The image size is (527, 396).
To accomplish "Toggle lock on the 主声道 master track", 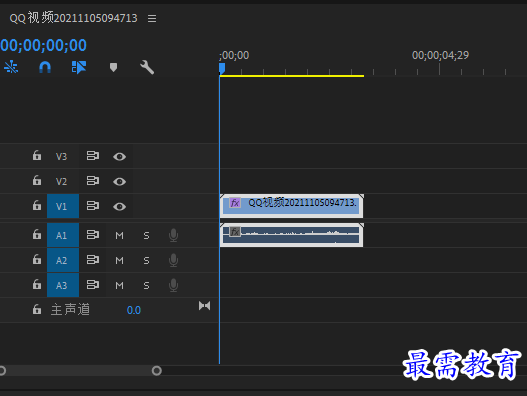I will [37, 309].
